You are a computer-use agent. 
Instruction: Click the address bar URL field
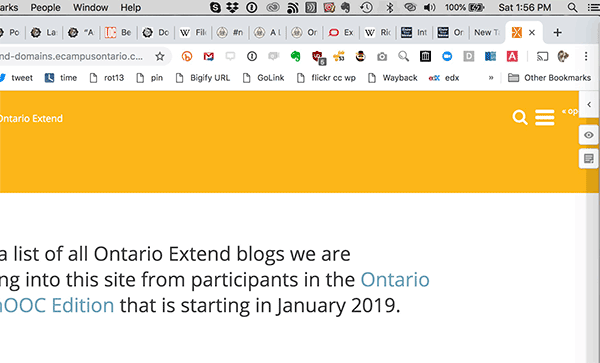point(71,57)
